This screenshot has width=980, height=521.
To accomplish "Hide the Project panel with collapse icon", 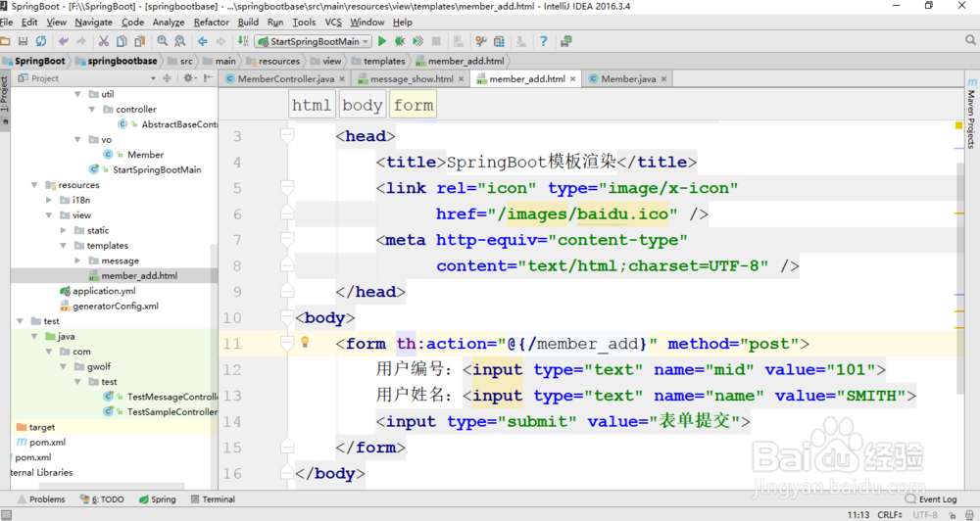I will 208,78.
